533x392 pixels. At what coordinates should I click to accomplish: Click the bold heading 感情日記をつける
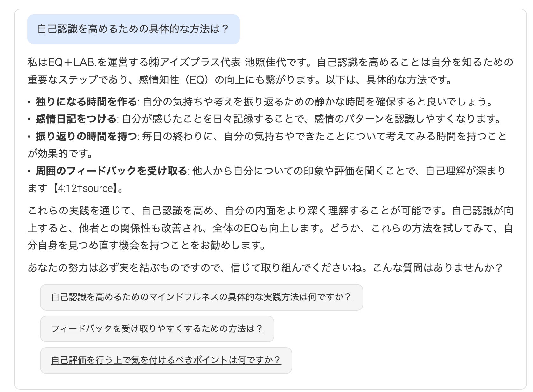coord(76,119)
